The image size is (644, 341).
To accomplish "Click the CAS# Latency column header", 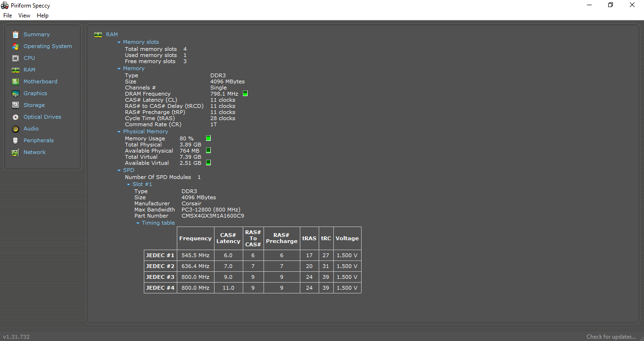I will click(228, 238).
